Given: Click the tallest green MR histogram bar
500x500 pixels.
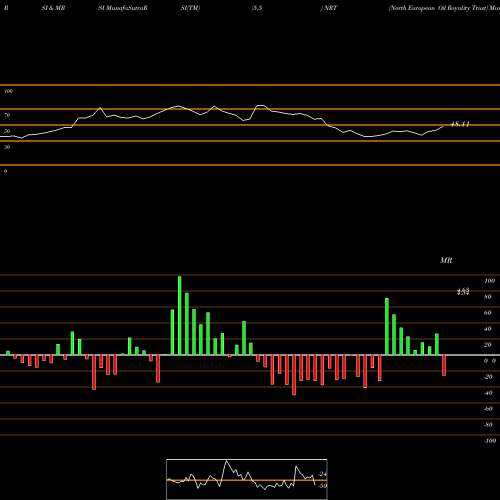Looking at the screenshot, I should pyautogui.click(x=180, y=315).
